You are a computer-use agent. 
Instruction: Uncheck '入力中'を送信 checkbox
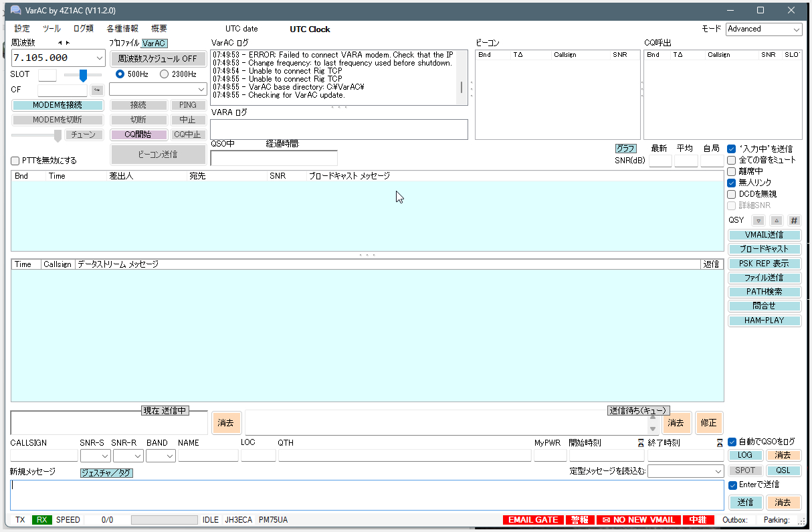click(732, 149)
